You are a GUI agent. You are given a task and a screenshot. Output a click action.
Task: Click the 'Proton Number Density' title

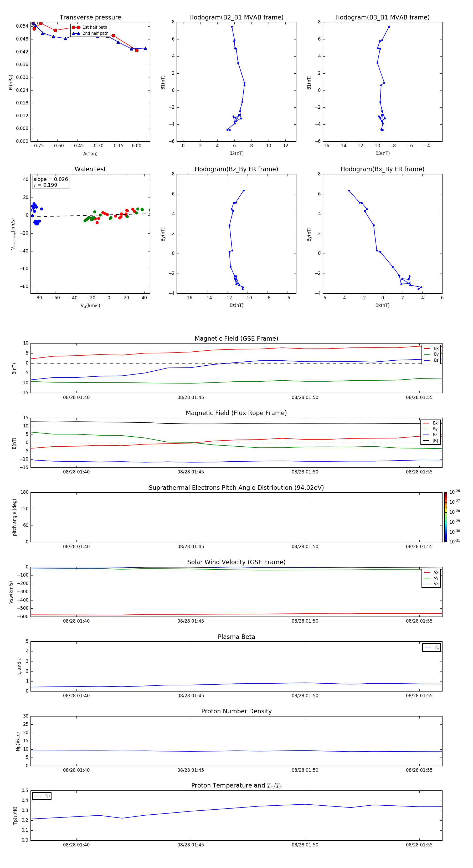[236, 711]
